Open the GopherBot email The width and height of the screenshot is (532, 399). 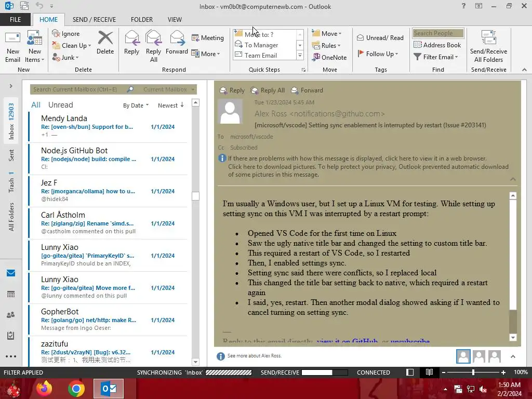tap(108, 320)
